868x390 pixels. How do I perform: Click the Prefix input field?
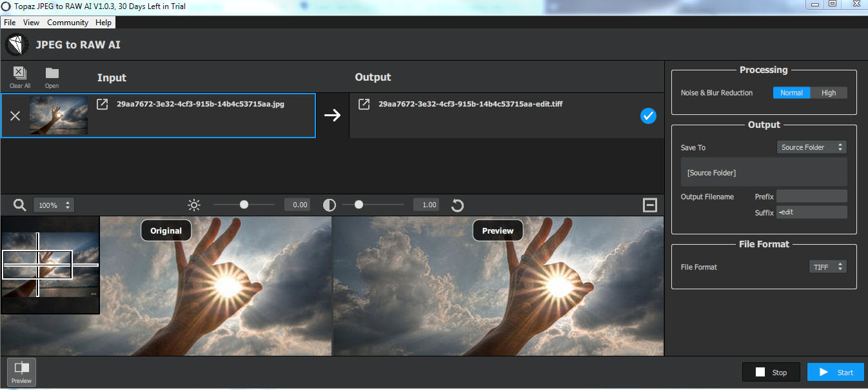pos(811,196)
